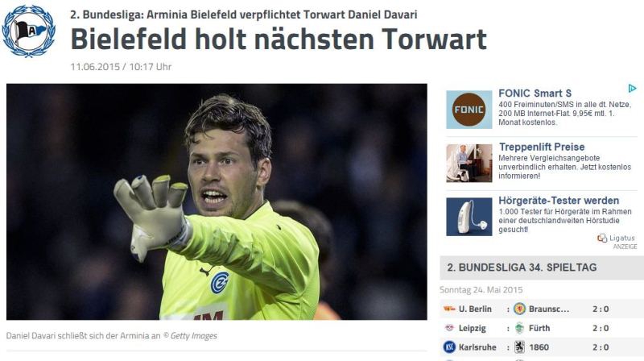
Task: Click the hearing aid ad thumbnail
Action: 469,217
